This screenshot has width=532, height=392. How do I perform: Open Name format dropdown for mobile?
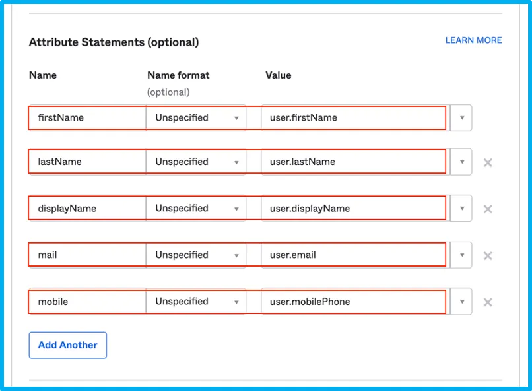point(196,302)
